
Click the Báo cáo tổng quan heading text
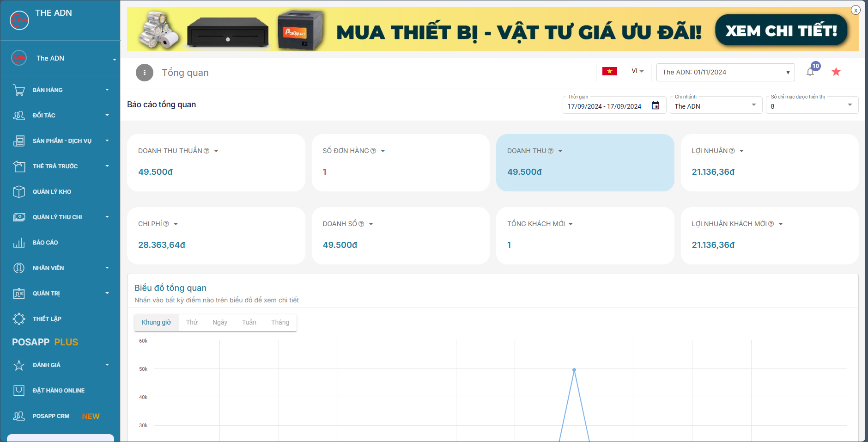(x=162, y=104)
